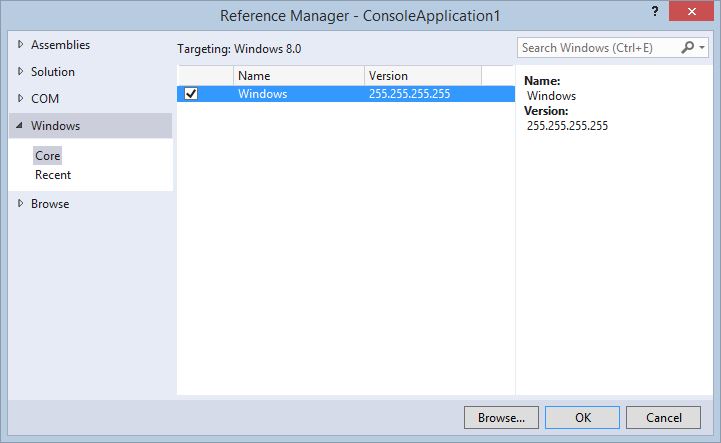Select the Core subcategory
The width and height of the screenshot is (721, 443).
click(x=47, y=155)
